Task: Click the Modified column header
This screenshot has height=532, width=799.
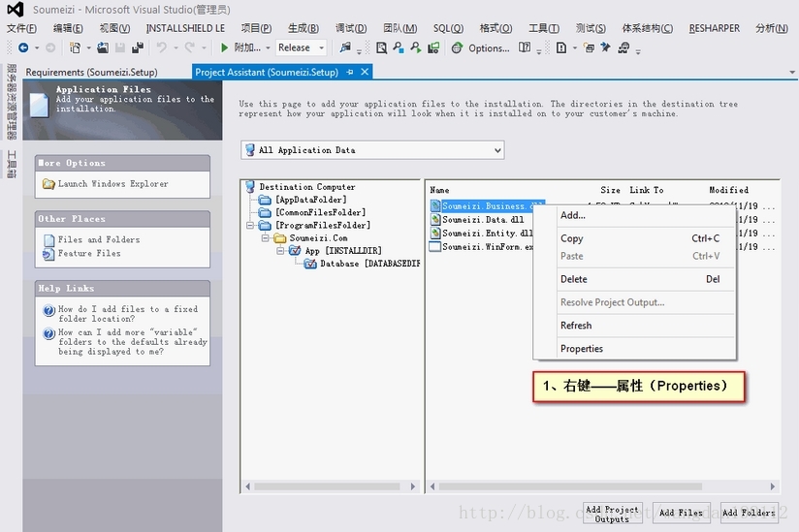Action: (728, 190)
